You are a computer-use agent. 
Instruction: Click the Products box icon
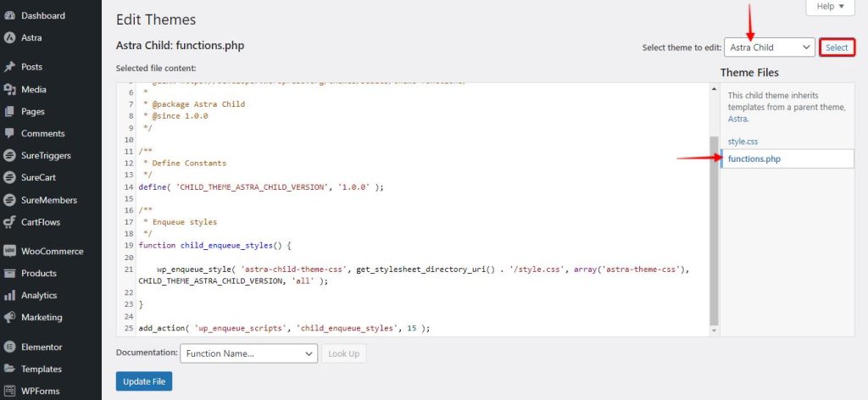point(9,273)
